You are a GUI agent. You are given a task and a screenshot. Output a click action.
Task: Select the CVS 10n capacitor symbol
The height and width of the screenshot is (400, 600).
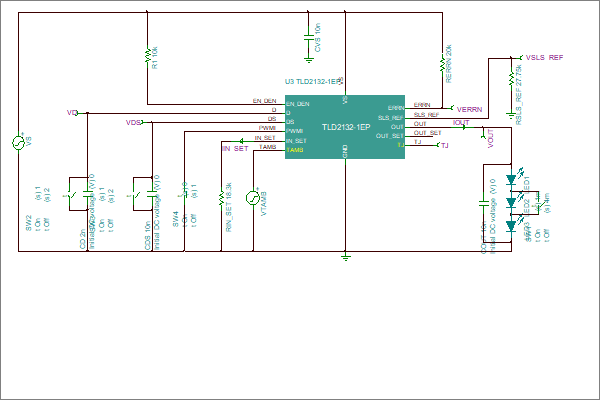308,37
